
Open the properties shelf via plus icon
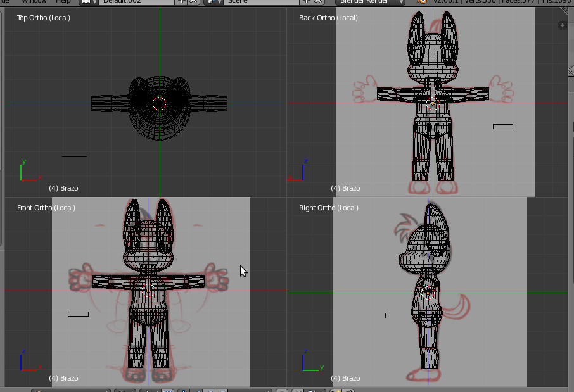click(562, 25)
